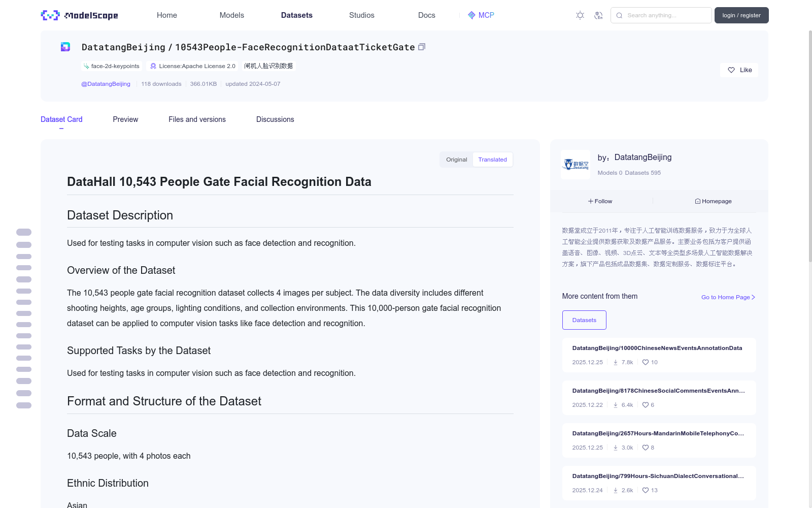
Task: Like this dataset with the heart button
Action: [x=739, y=70]
